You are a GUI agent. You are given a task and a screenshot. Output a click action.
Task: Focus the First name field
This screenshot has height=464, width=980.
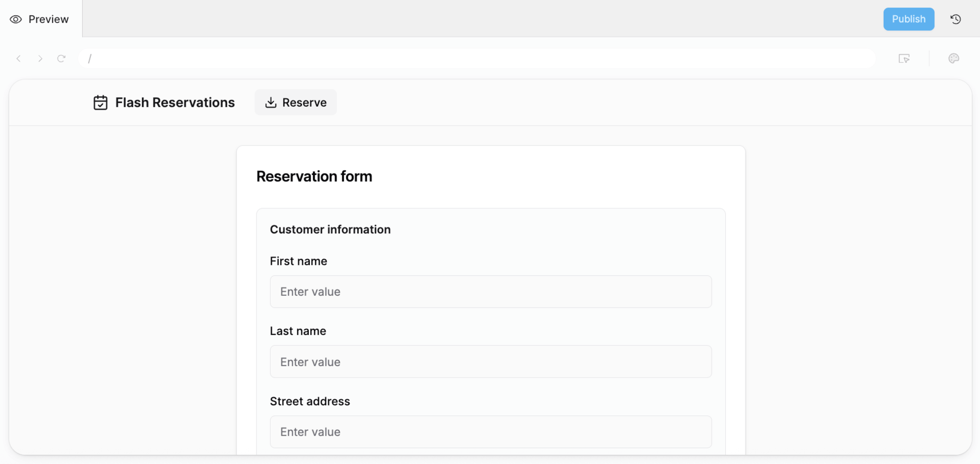[491, 292]
